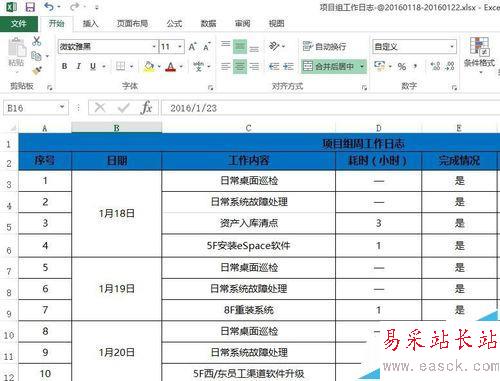The width and height of the screenshot is (500, 381).
Task: Open font color dropdown arrow
Action: pos(181,67)
